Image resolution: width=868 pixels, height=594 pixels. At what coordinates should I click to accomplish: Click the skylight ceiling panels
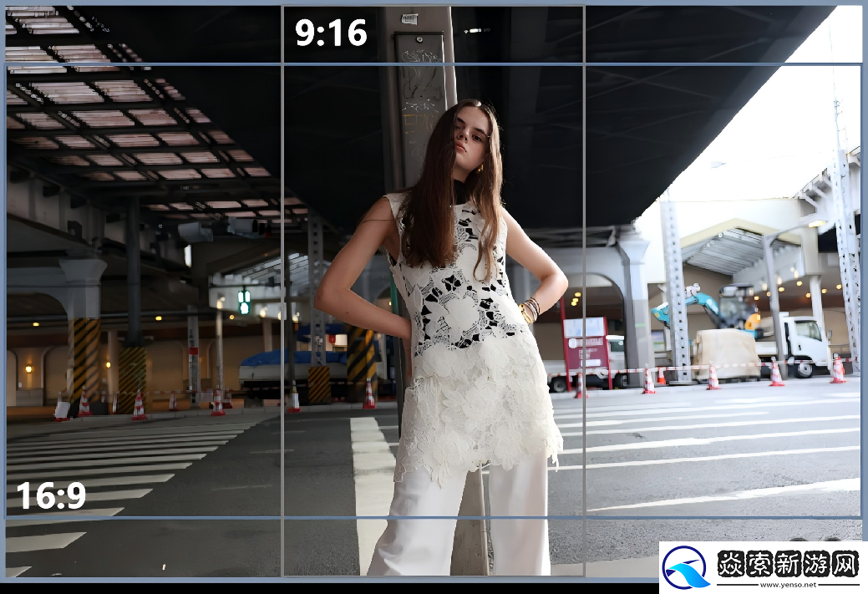coord(134,125)
